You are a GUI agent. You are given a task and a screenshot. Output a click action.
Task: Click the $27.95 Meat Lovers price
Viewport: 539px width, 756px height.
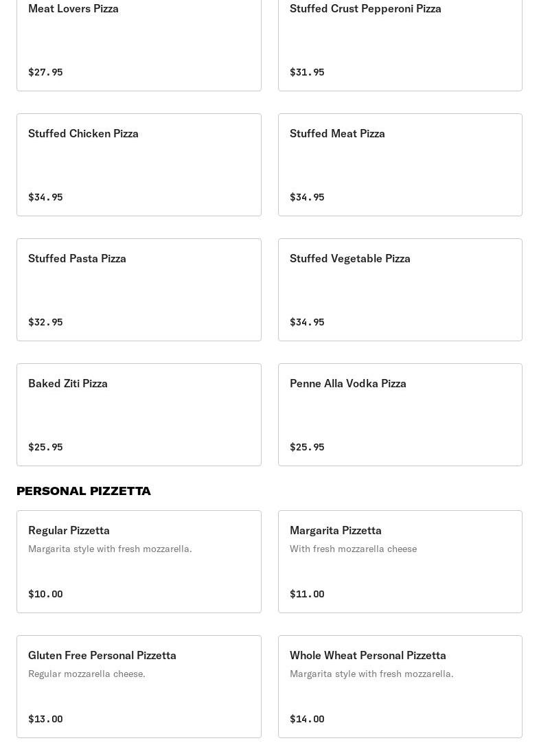tap(45, 72)
